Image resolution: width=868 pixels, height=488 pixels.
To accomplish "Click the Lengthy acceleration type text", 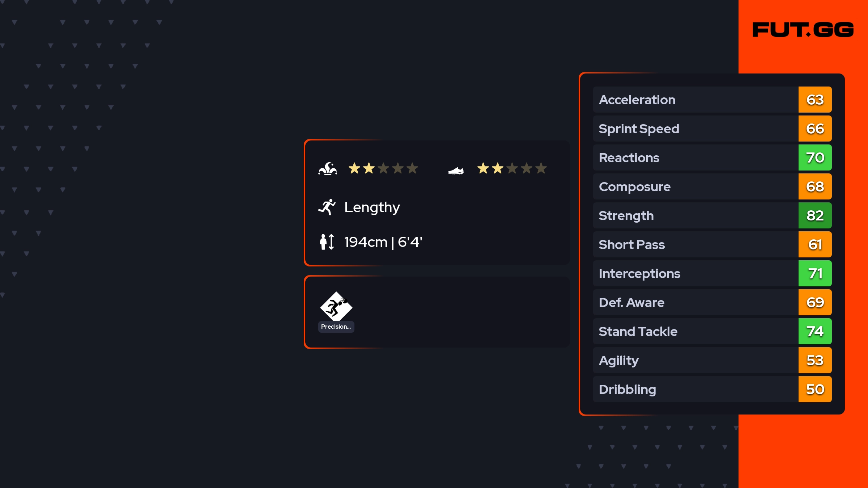I will point(372,207).
